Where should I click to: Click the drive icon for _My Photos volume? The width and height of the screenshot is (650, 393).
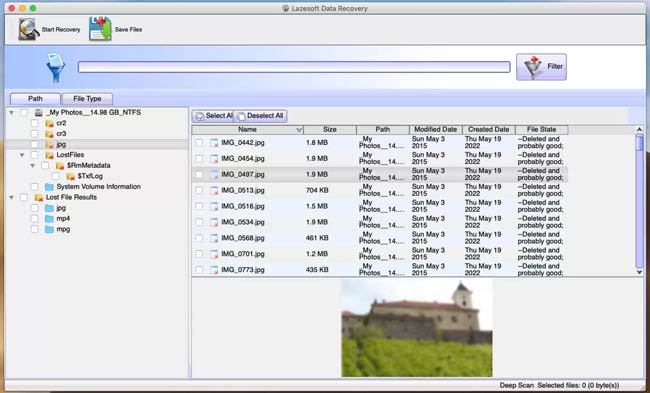coord(39,113)
